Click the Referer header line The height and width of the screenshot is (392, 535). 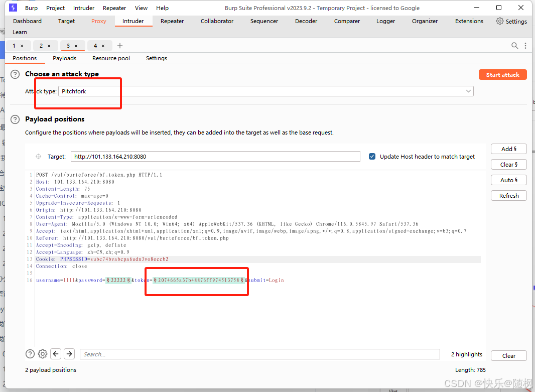[132, 238]
